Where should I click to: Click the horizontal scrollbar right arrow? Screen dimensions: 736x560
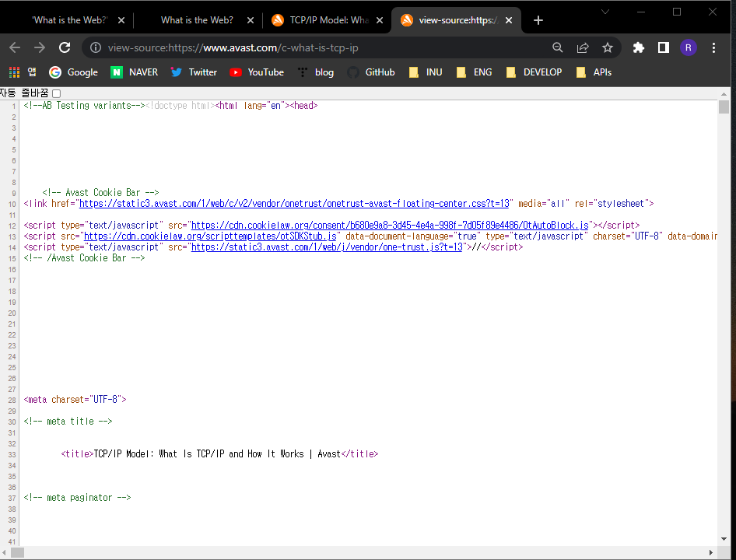click(x=710, y=552)
